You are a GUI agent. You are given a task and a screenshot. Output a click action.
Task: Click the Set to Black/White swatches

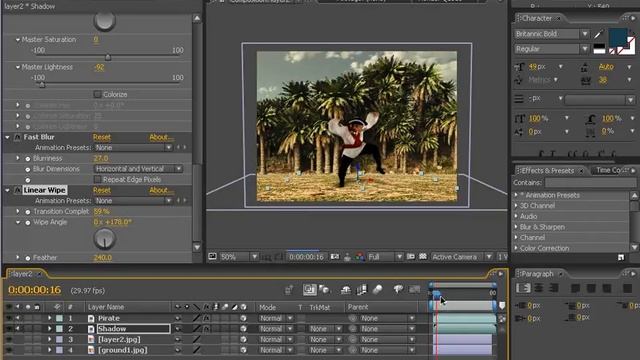(599, 49)
